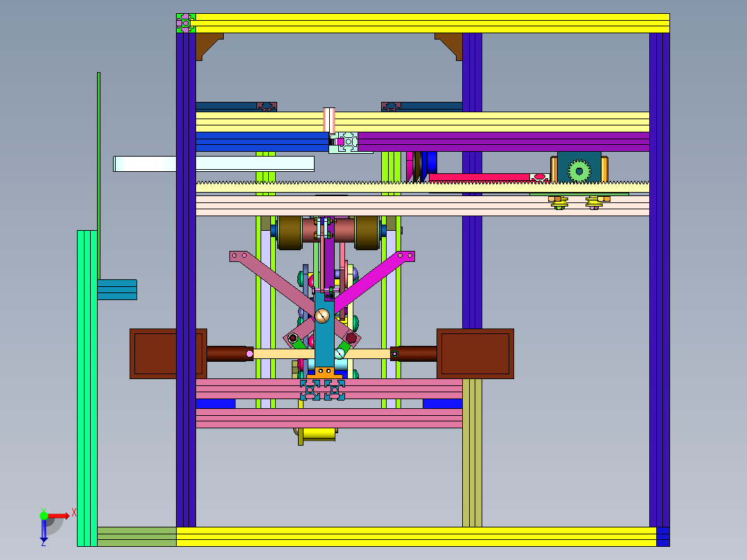Select the magenta diagonal linkage arm
Screen dimensions: 747x560
click(374, 281)
